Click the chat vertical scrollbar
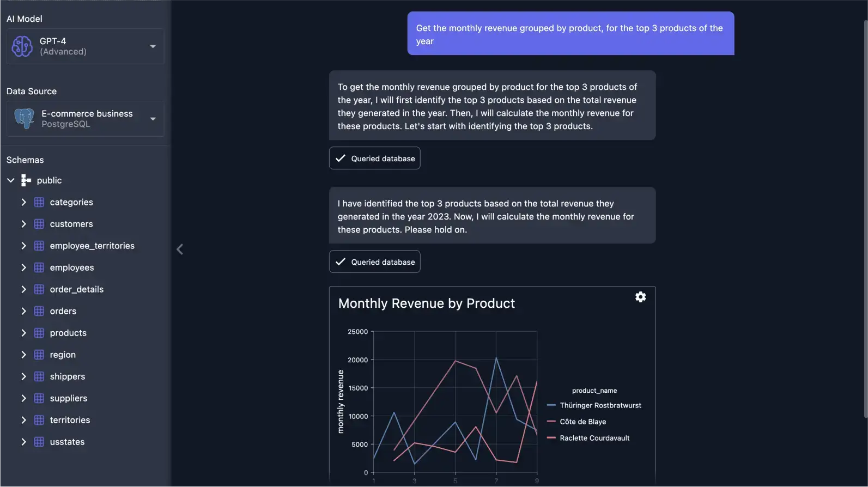Screen dimensions: 868x487 click(865, 218)
